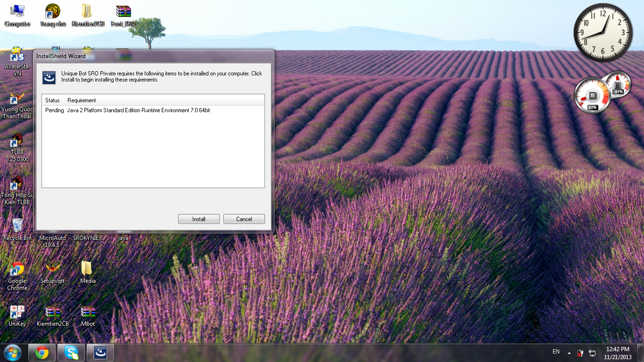Select the Google Chrome desktop shortcut
Viewport: 644px width, 362px height.
click(x=17, y=276)
